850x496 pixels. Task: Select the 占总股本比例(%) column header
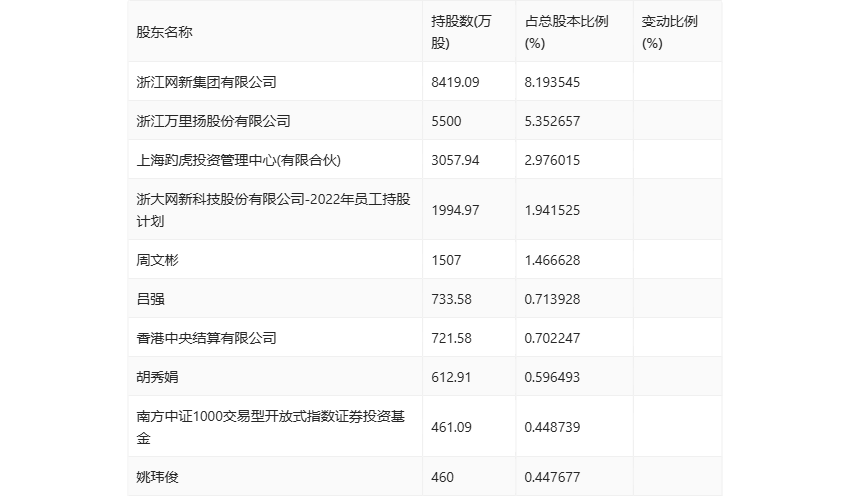566,32
